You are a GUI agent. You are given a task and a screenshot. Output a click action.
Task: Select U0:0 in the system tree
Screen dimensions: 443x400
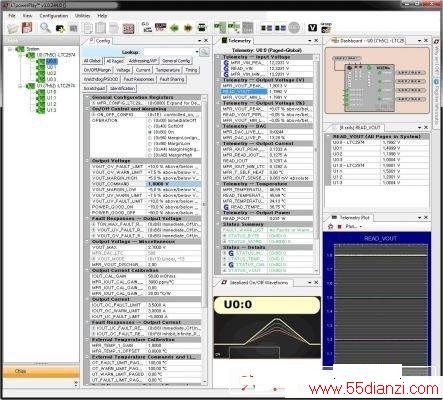click(x=52, y=61)
